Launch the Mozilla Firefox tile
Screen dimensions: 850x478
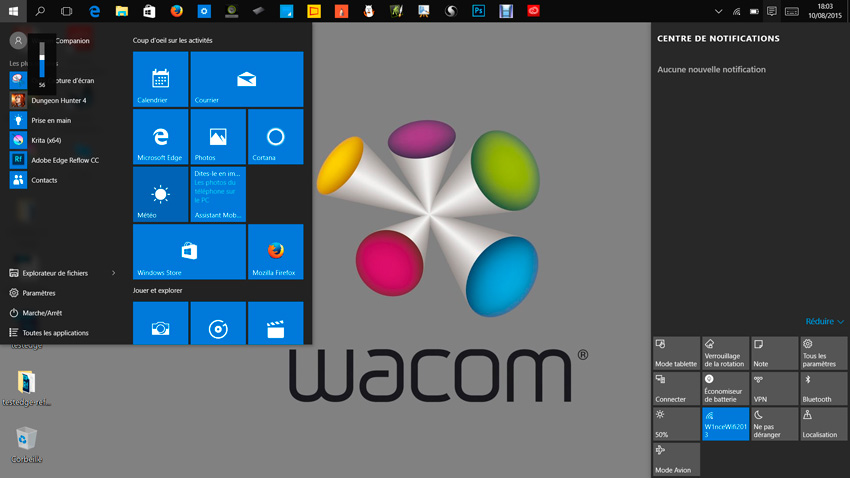click(275, 251)
